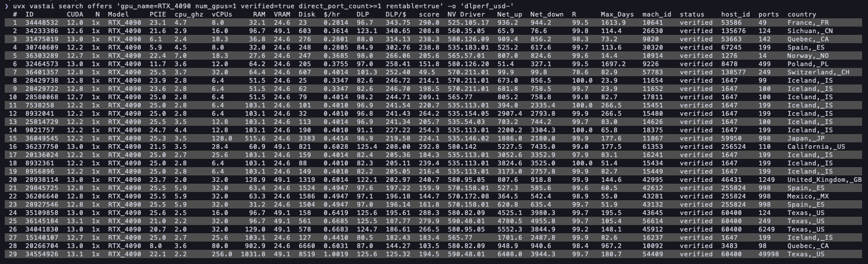This screenshot has height=264, width=868.
Task: Click offer ID 20266704
Action: coord(42,246)
